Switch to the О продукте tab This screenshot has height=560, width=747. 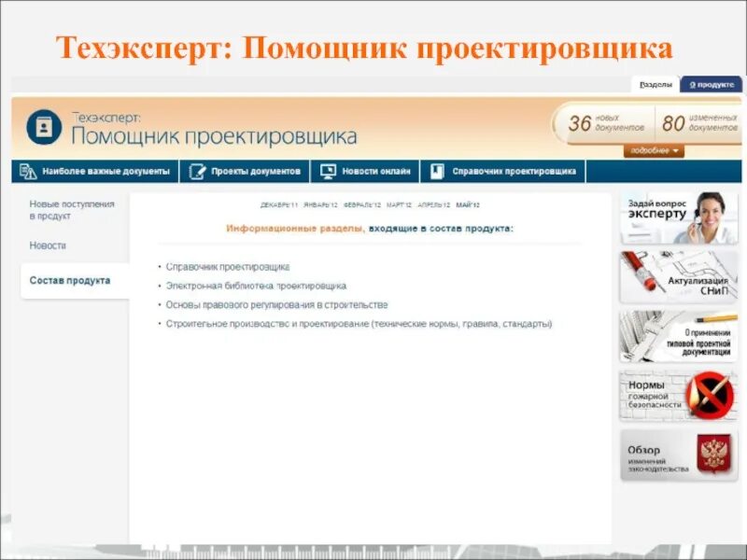coord(712,85)
